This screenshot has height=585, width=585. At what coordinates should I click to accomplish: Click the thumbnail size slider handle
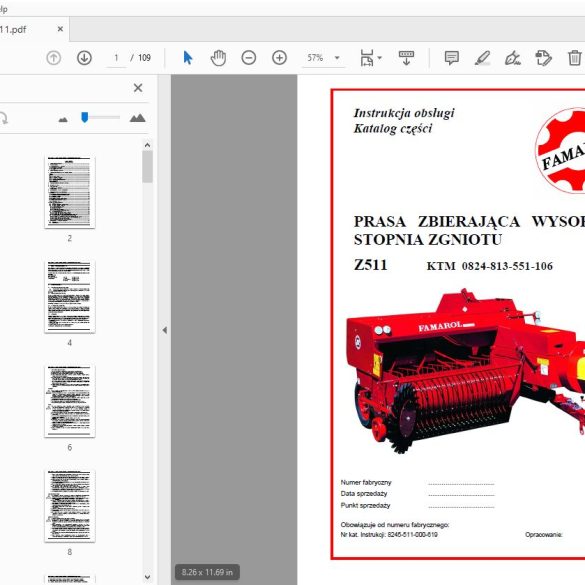(85, 117)
